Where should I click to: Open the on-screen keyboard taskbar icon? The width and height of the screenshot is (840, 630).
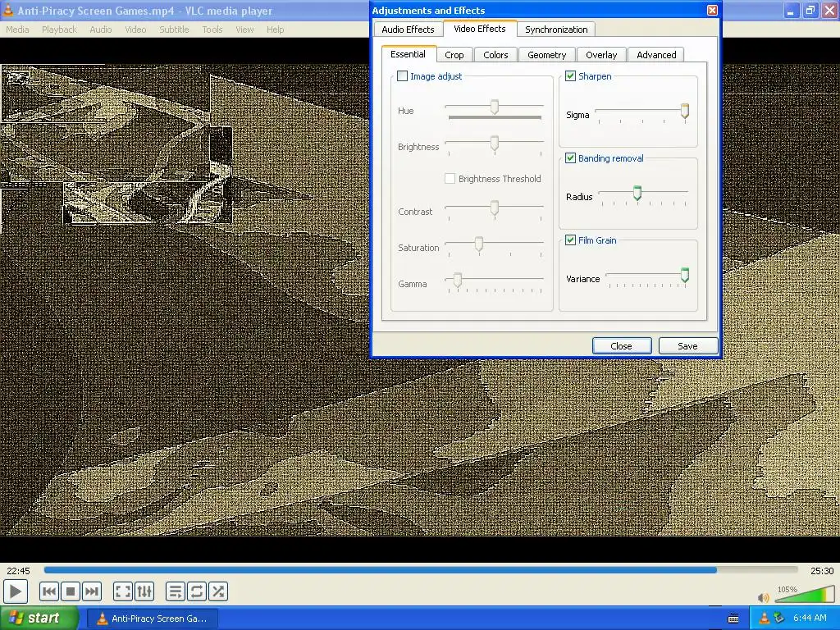point(733,619)
